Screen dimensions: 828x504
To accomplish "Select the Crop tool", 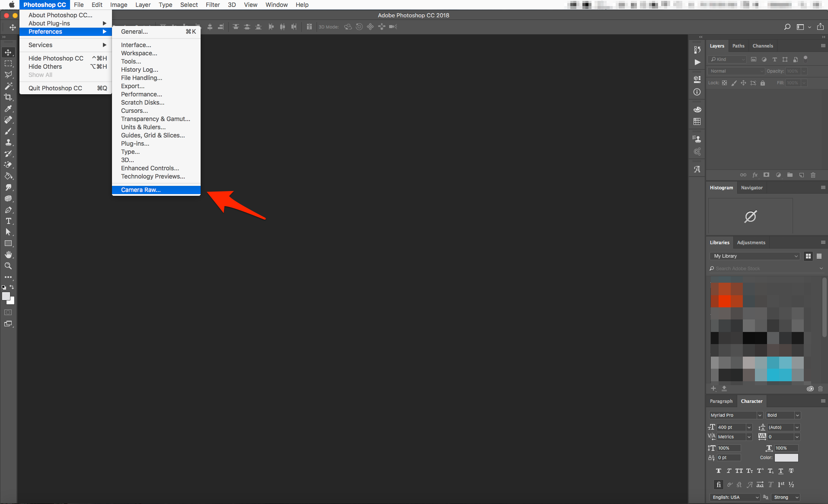I will pos(8,97).
